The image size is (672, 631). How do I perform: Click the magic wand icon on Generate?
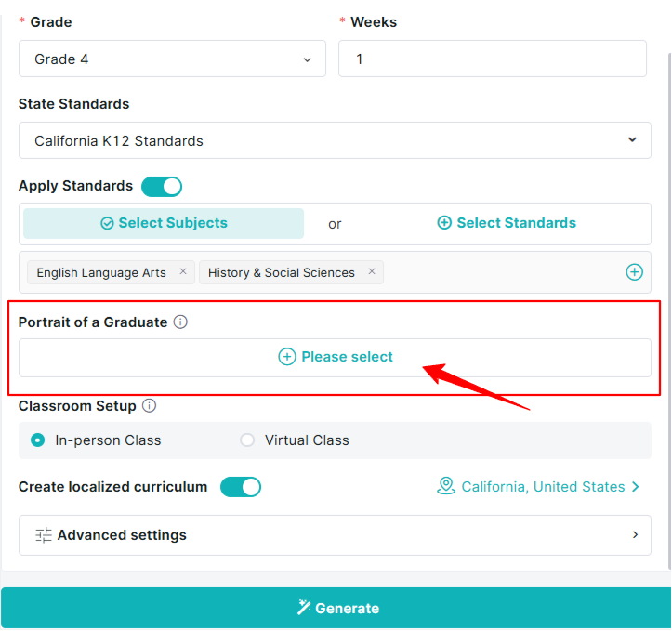(304, 608)
